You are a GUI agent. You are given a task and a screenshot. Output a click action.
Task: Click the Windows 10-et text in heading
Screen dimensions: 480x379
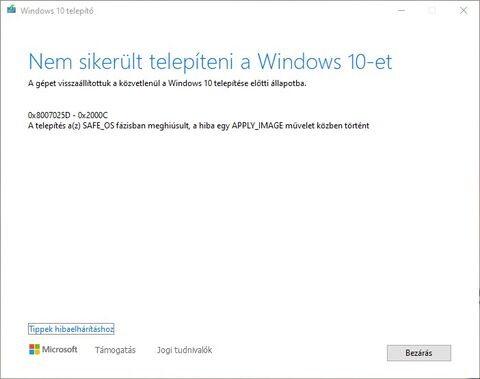pos(325,62)
